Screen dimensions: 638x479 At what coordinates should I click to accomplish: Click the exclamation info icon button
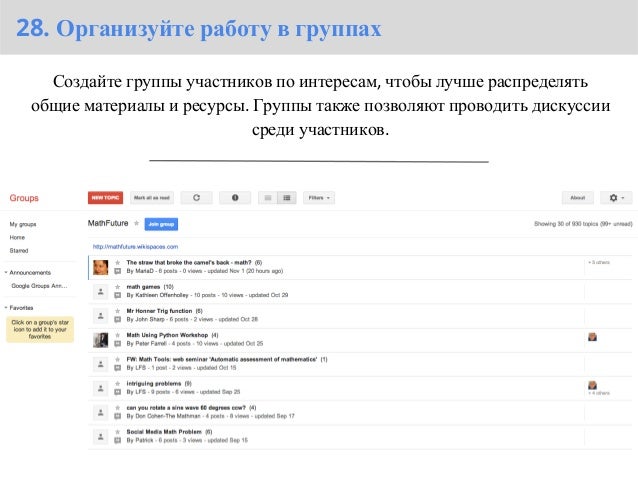235,198
